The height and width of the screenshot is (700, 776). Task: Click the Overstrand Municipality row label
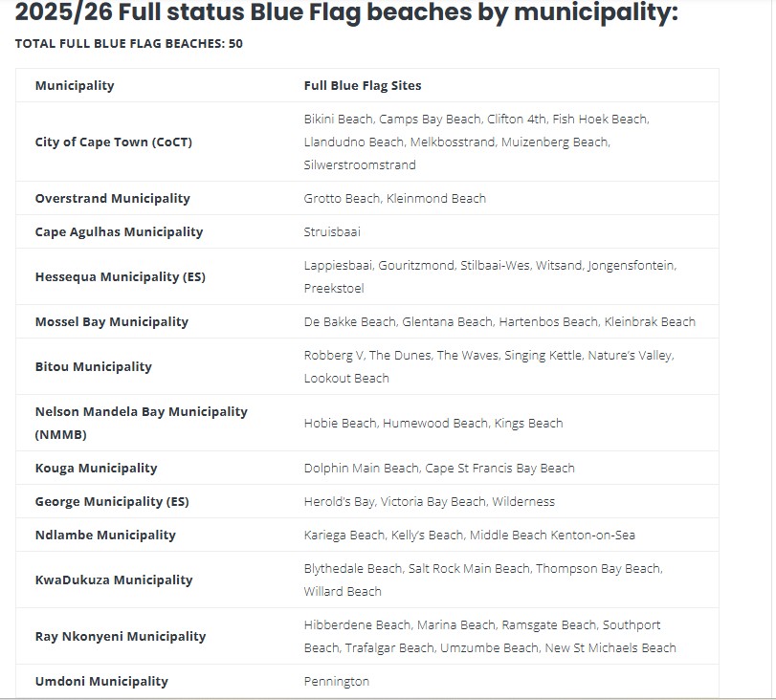(113, 199)
